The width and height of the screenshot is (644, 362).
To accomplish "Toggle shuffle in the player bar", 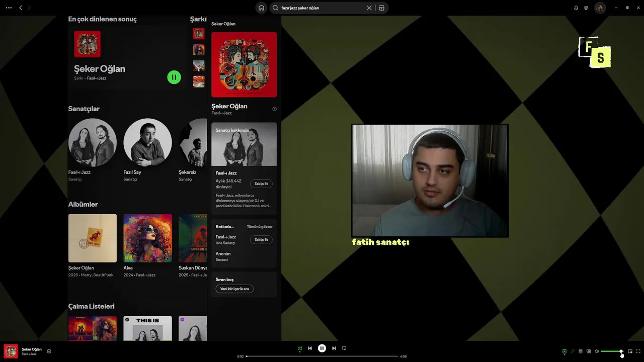I will click(x=300, y=348).
